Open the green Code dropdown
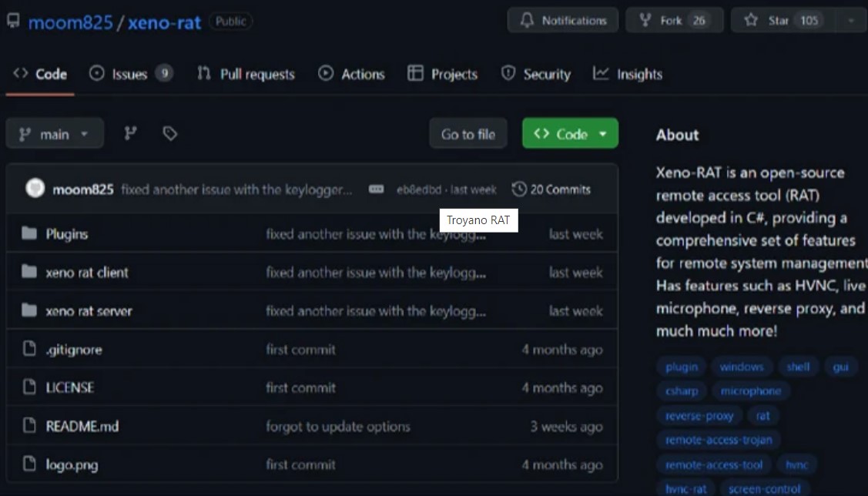Image resolution: width=868 pixels, height=496 pixels. [x=569, y=132]
